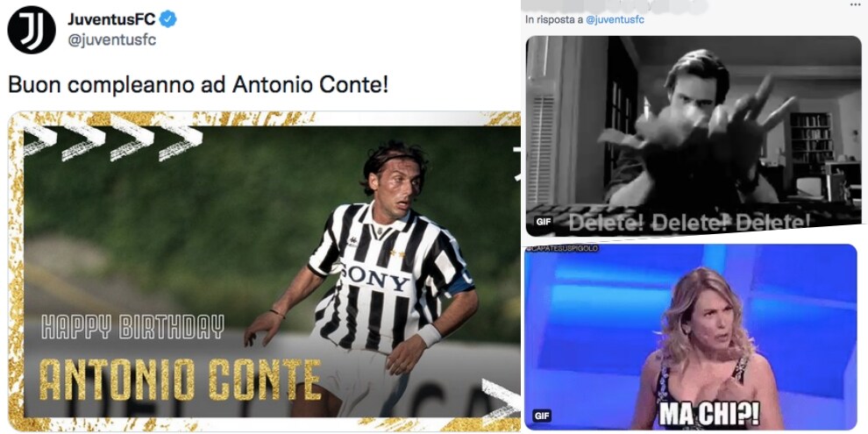
Task: Click the tweet text Buon compleanno
Action: [198, 85]
